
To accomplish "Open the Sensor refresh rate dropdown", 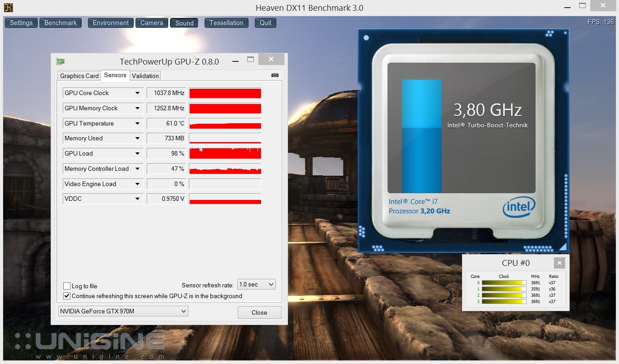I will [256, 285].
